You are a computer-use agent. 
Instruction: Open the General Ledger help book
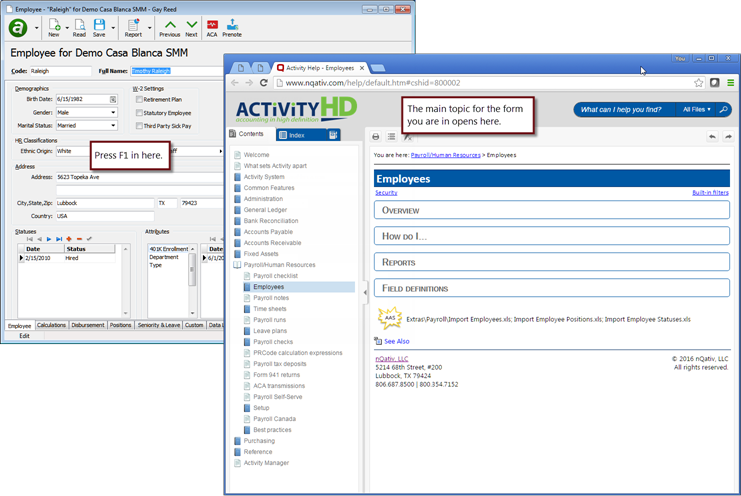pos(265,210)
